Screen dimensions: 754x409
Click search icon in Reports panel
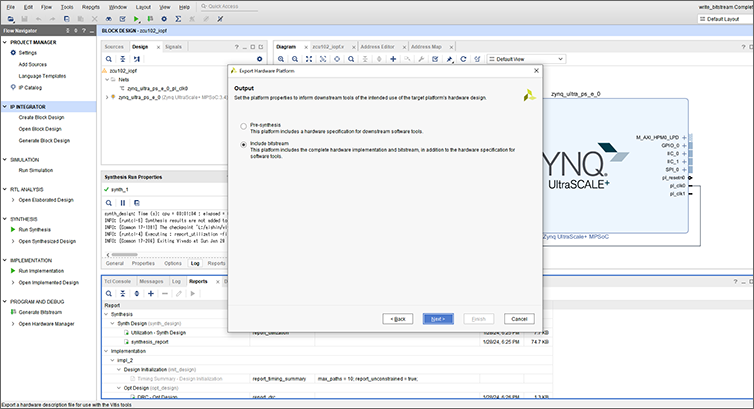(x=109, y=294)
